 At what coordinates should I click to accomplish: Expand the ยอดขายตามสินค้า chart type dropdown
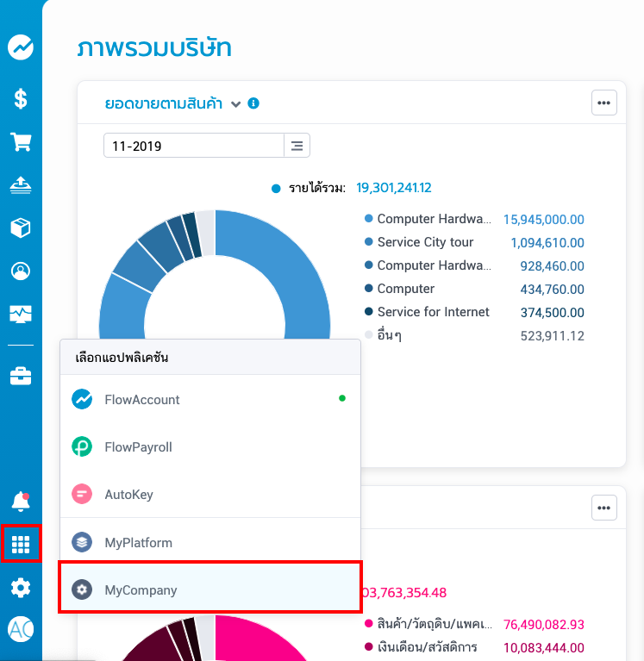pyautogui.click(x=235, y=104)
